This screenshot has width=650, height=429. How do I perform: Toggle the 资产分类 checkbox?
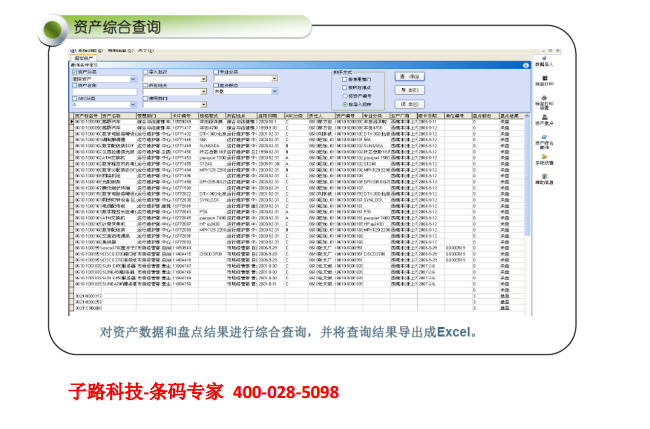coord(76,72)
